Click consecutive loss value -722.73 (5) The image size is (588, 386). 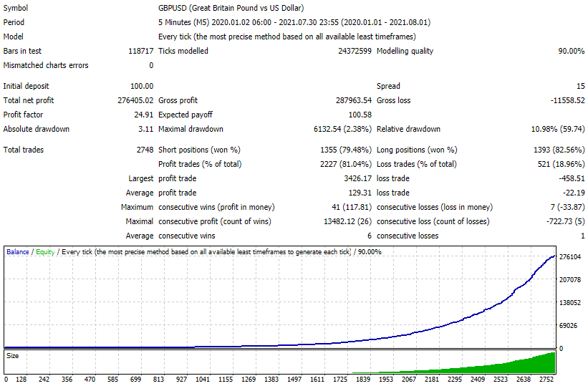coord(566,221)
